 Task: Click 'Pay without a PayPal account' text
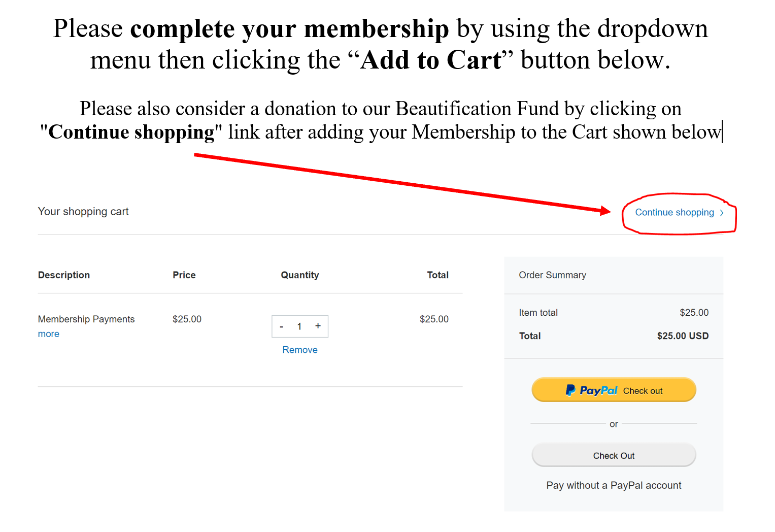(614, 485)
